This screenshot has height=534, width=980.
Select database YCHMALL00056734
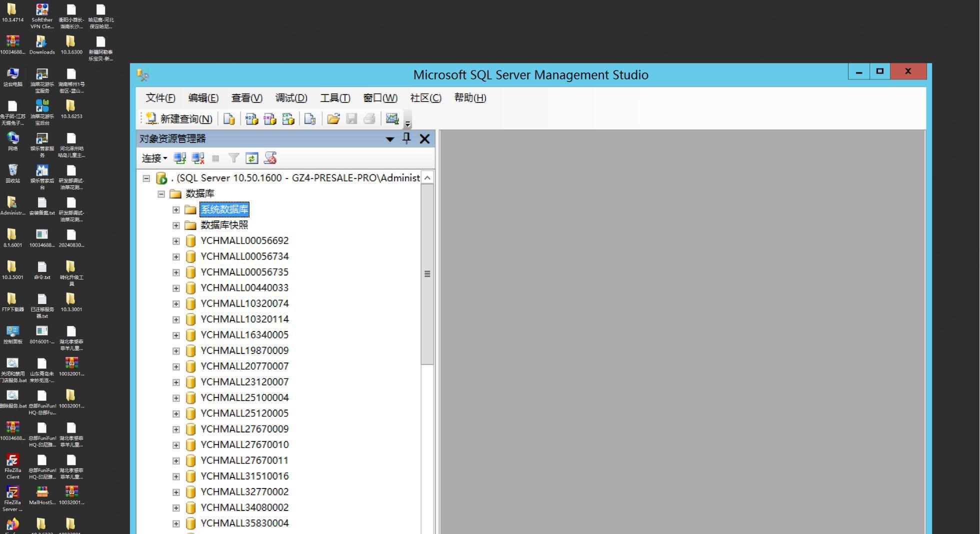pos(244,256)
